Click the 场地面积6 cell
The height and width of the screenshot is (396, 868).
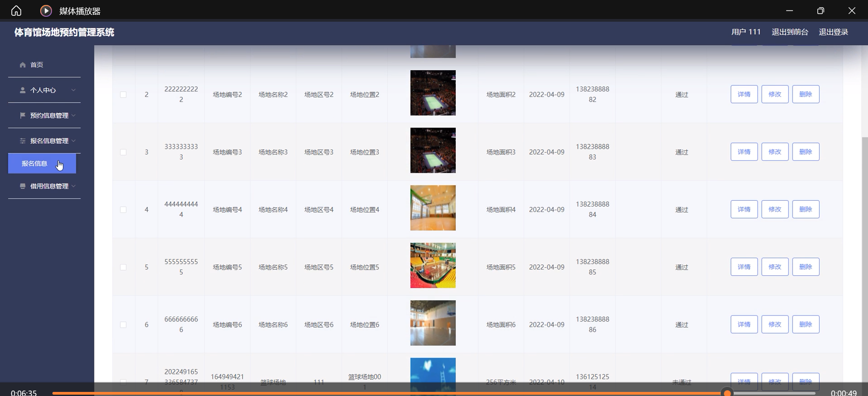pyautogui.click(x=501, y=325)
